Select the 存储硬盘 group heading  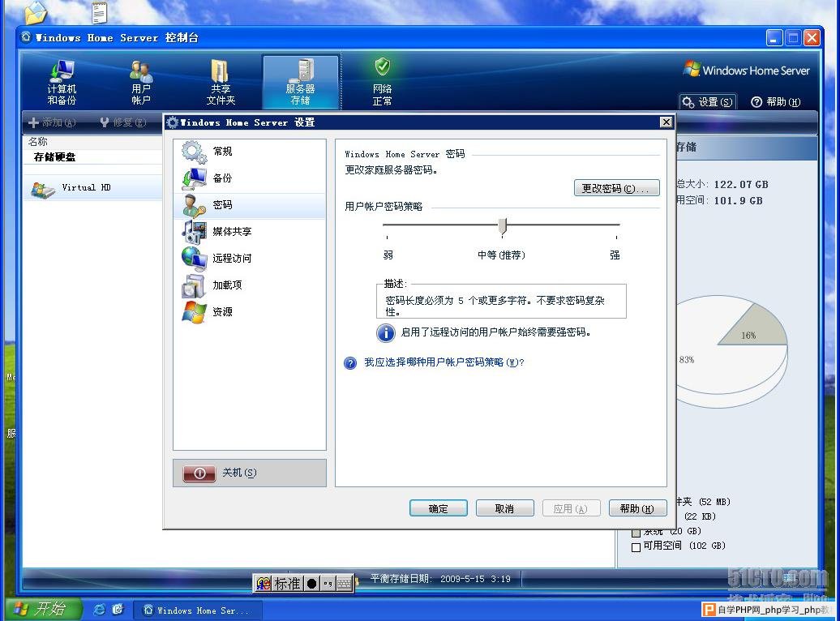click(54, 157)
